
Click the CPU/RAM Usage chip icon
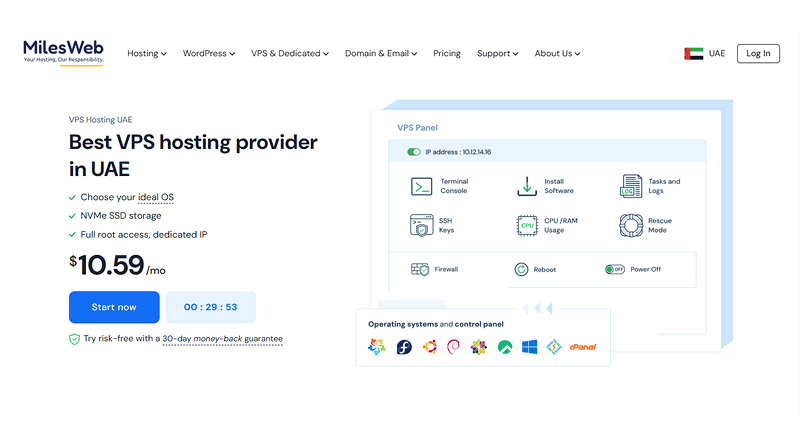pos(527,226)
